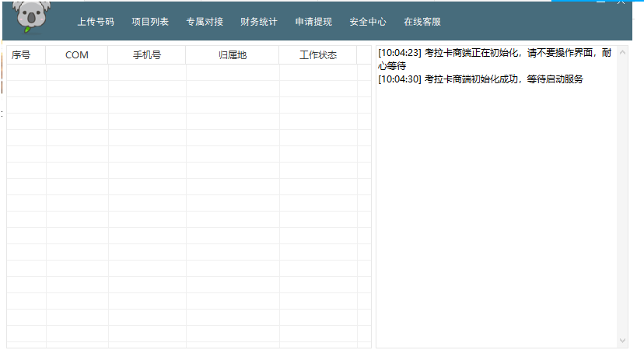Screen dimensions: 644x350
Task: Open the 项目列表 menu
Action: point(150,22)
